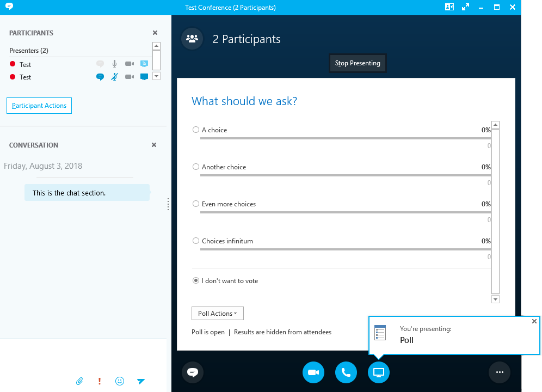Close the Conversation panel

pyautogui.click(x=154, y=145)
